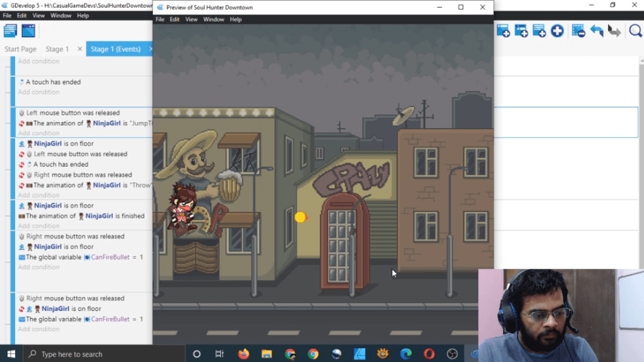Screen dimensions: 644x362
Task: Click the bottommost Add condition link
Action: pos(38,329)
